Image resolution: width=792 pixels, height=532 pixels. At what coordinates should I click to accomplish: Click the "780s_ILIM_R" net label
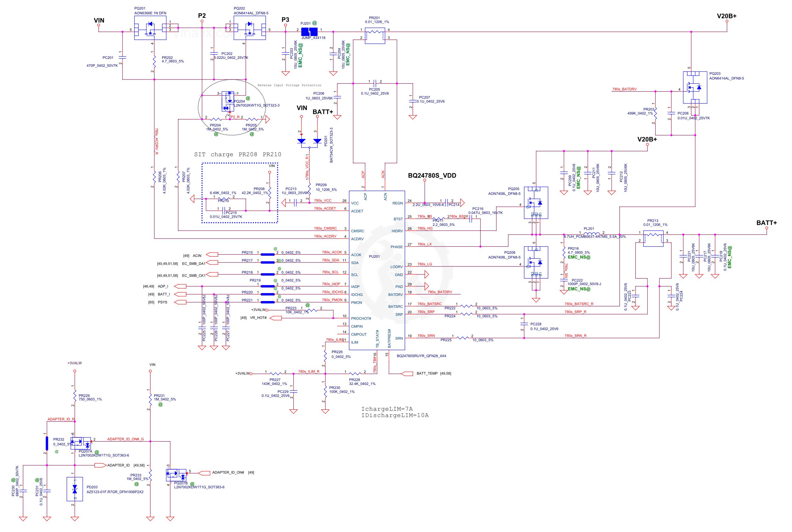click(309, 371)
